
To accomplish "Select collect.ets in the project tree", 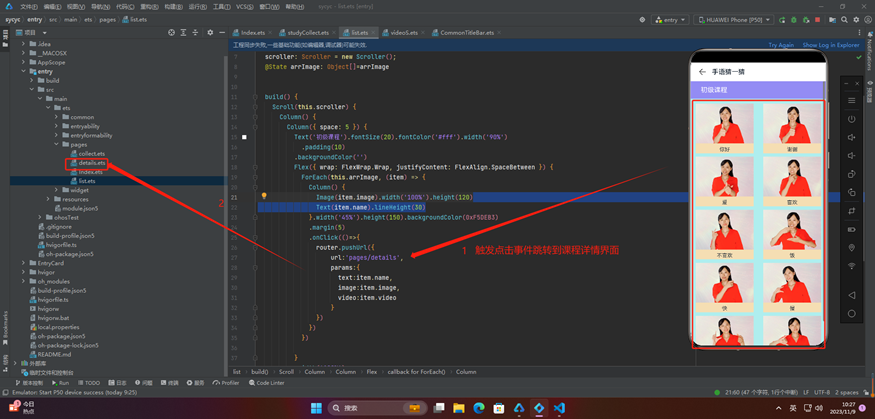I will (x=92, y=153).
